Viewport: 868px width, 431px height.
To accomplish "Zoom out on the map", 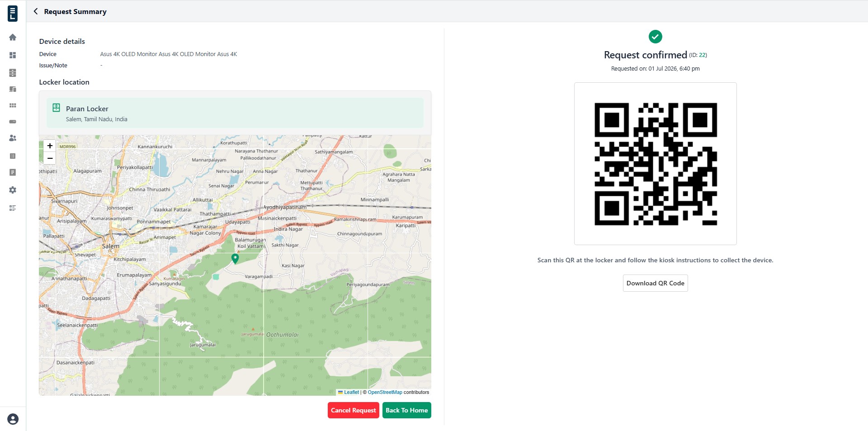I will pyautogui.click(x=50, y=158).
